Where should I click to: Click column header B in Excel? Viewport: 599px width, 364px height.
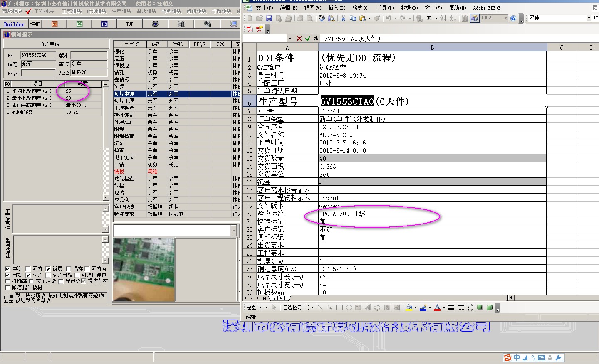432,47
